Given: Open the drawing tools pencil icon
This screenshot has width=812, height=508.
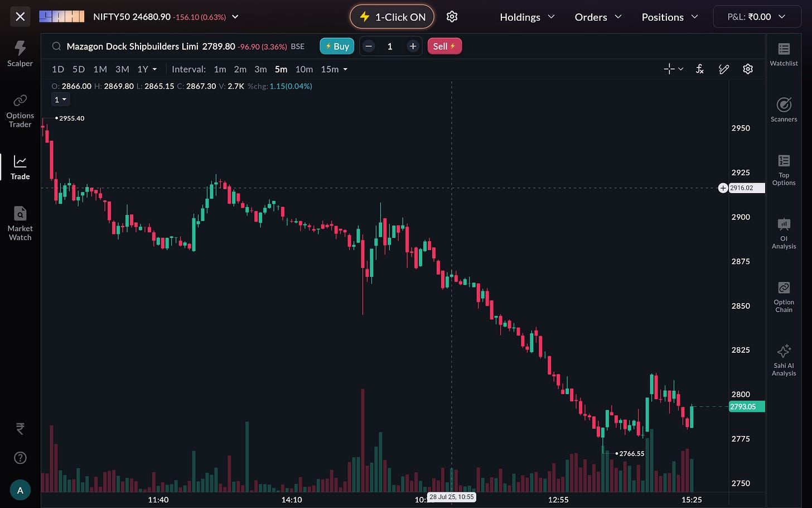Looking at the screenshot, I should pyautogui.click(x=724, y=69).
